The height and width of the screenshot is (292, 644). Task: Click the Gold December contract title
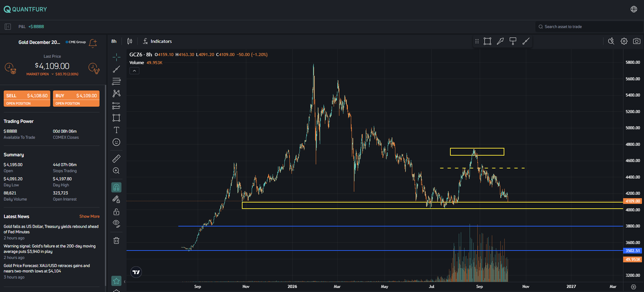pos(40,42)
